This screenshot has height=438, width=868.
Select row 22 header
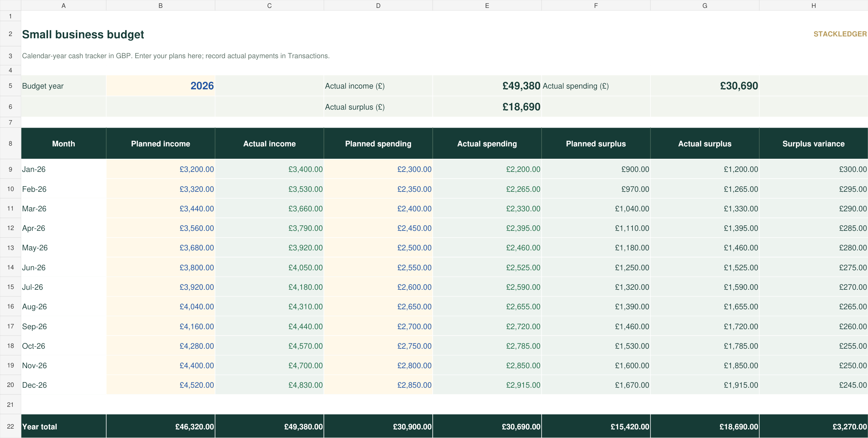[11, 426]
